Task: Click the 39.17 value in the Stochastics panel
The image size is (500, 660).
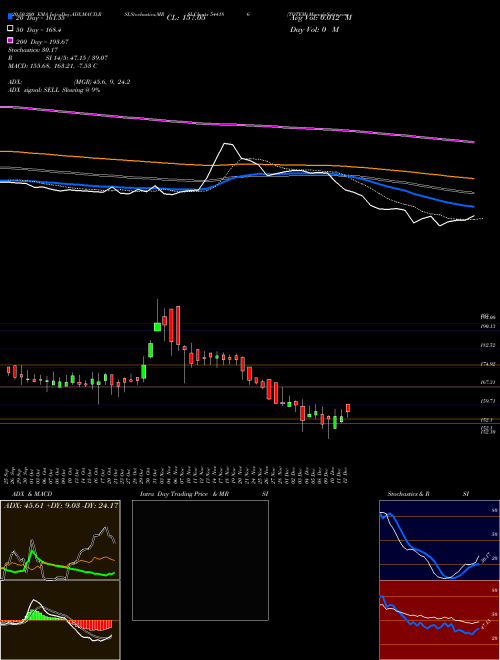Action: tap(485, 558)
